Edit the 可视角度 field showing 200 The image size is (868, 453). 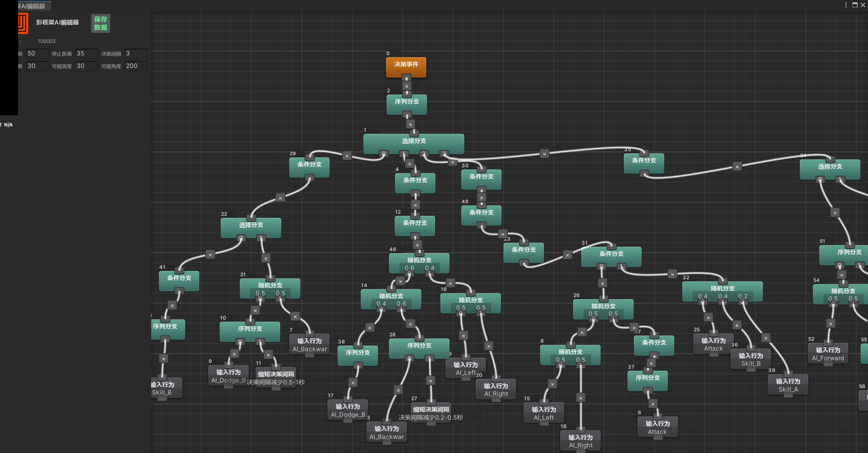136,66
